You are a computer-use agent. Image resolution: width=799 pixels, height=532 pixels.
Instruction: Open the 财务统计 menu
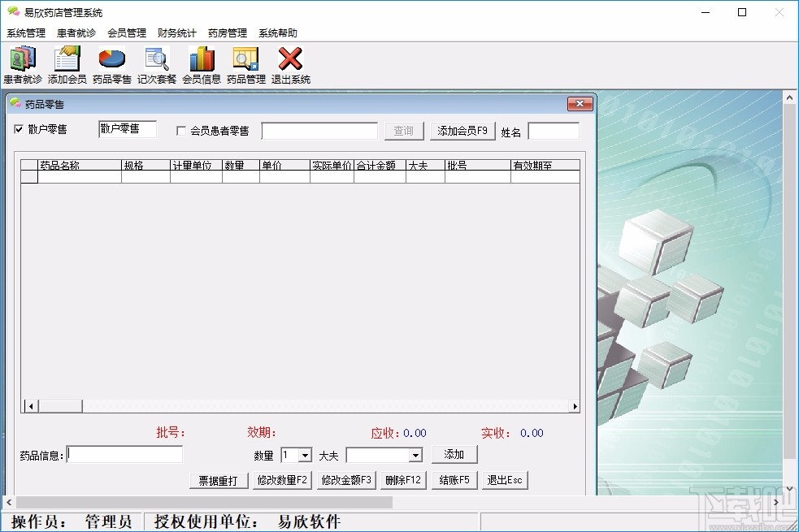click(176, 33)
